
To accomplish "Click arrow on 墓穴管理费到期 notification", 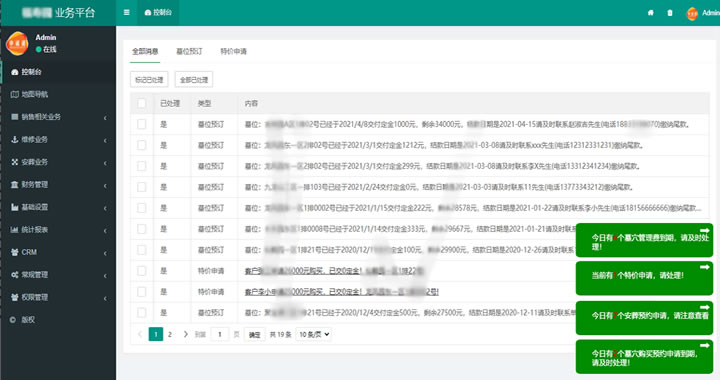I will click(704, 230).
